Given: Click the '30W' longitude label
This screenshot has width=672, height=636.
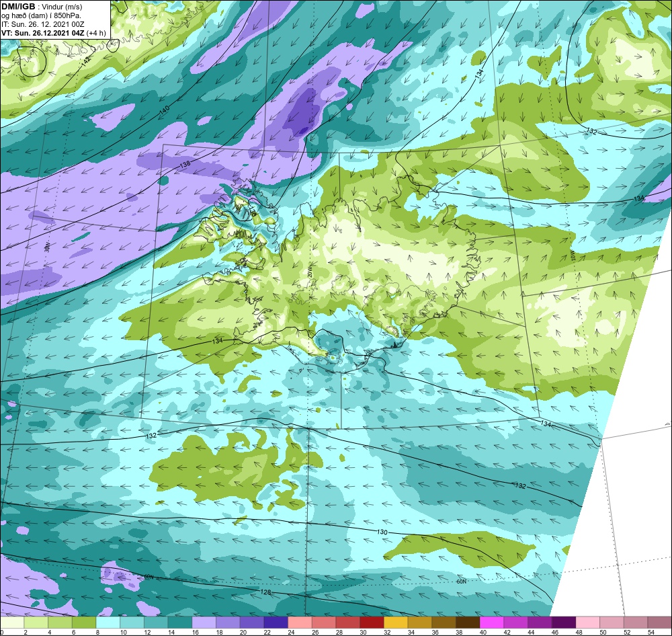Looking at the screenshot, I should (x=47, y=247).
